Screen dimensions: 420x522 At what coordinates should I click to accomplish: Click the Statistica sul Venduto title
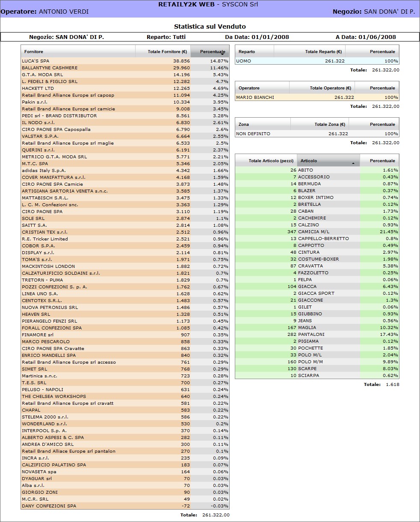coord(210,27)
